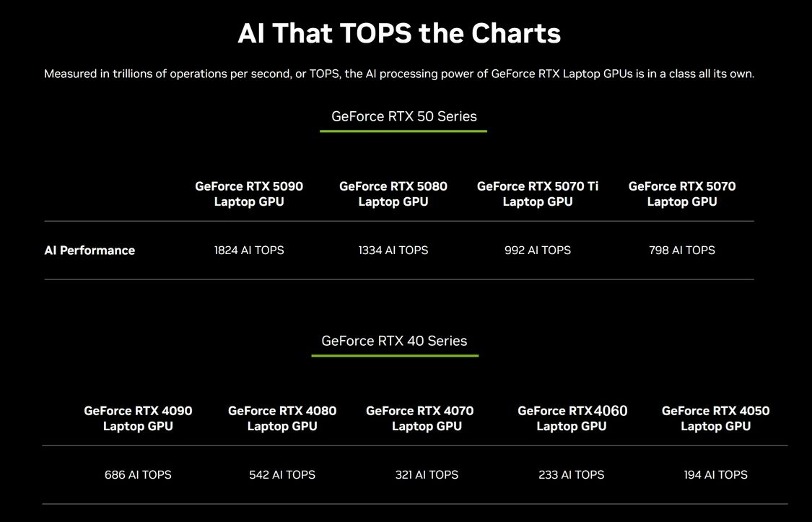Viewport: 812px width, 522px height.
Task: Click the 542 AI TOPS value
Action: (x=282, y=475)
